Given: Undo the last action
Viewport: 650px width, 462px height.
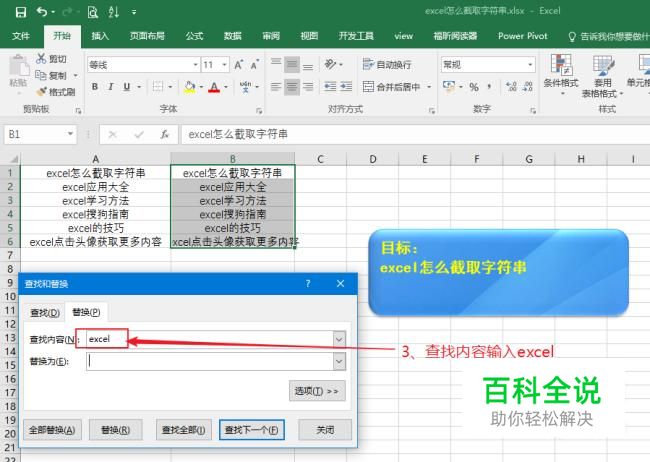Looking at the screenshot, I should tap(42, 12).
